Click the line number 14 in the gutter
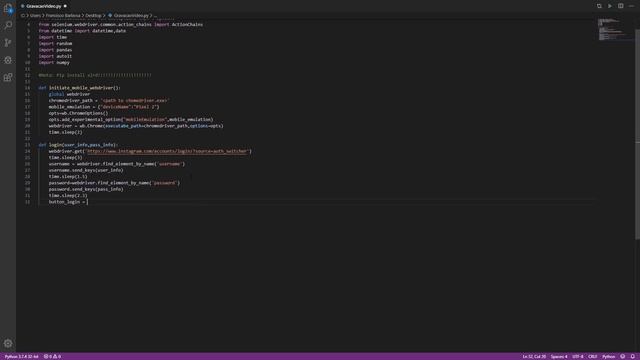 pyautogui.click(x=27, y=88)
